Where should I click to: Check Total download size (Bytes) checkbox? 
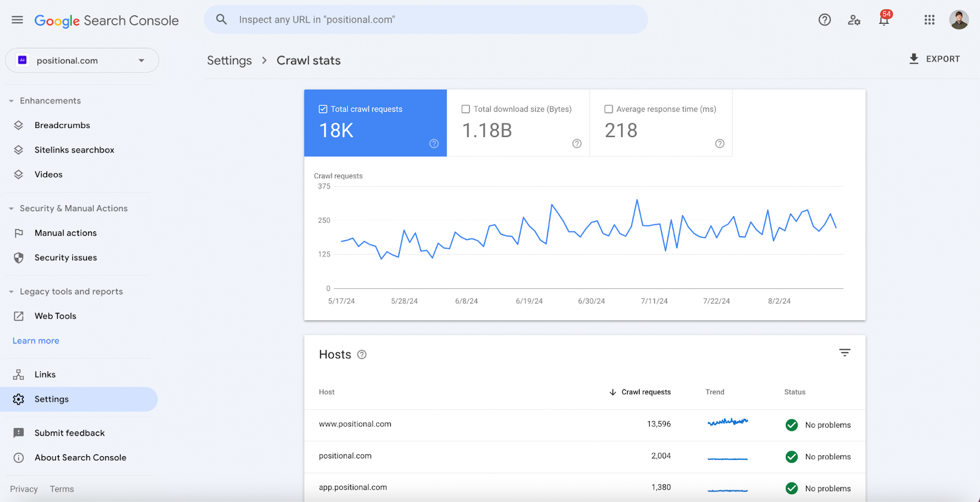click(x=466, y=109)
